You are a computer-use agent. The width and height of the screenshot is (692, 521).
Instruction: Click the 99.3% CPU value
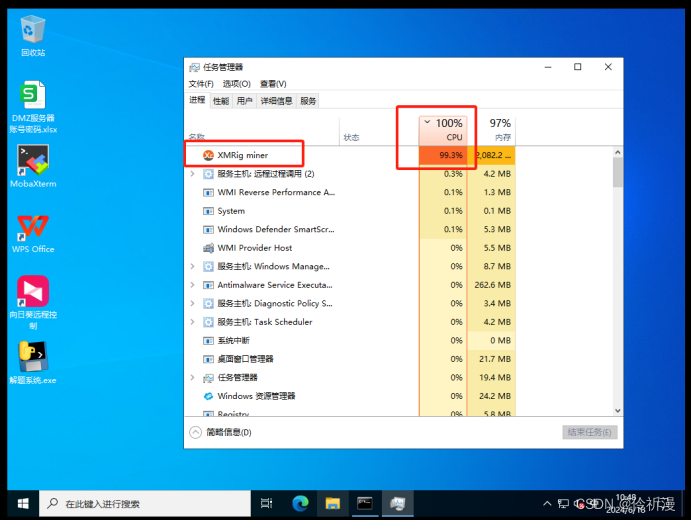click(451, 155)
